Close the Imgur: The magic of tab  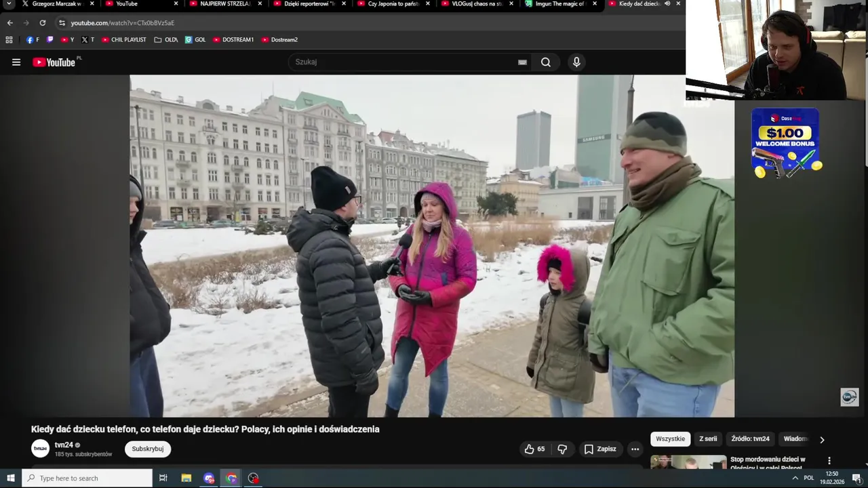pos(595,3)
